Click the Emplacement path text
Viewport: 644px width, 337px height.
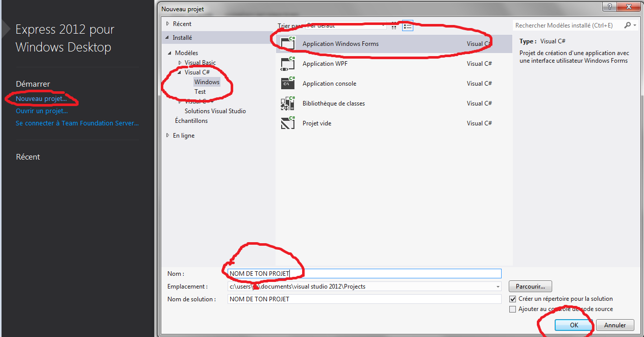(x=298, y=287)
